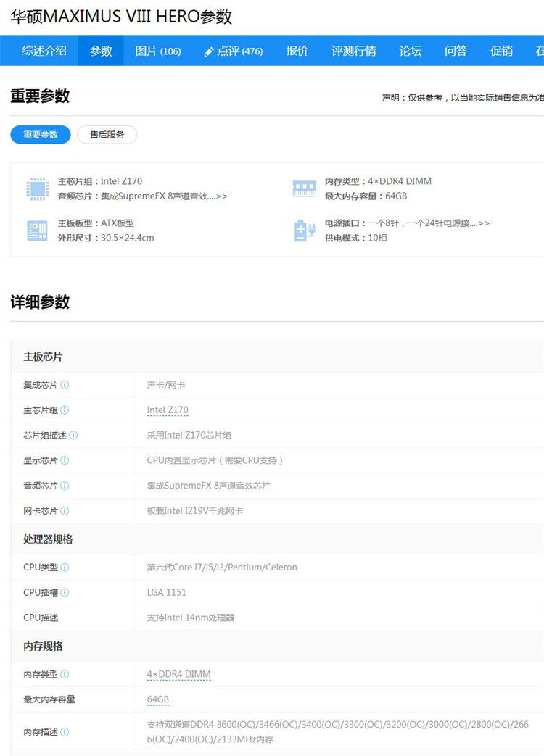Click the 主板芯片 section header
Image resolution: width=544 pixels, height=756 pixels.
point(43,357)
